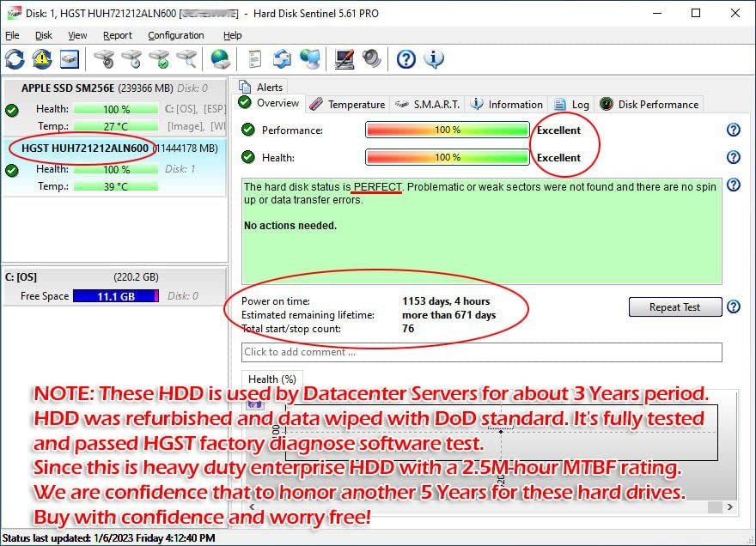Open the yellow warning alert toolbar icon
This screenshot has width=756, height=546.
click(x=42, y=59)
